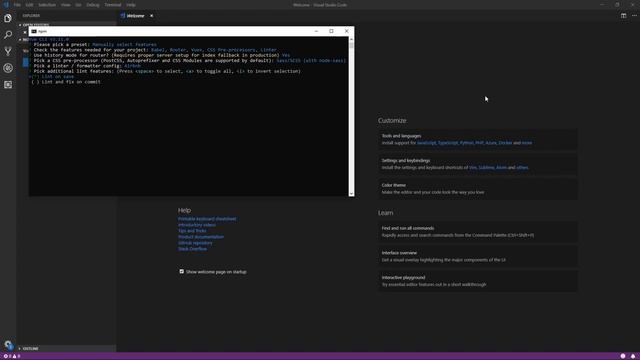Open the Search view in activity bar
The width and height of the screenshot is (640, 360).
pos(8,35)
